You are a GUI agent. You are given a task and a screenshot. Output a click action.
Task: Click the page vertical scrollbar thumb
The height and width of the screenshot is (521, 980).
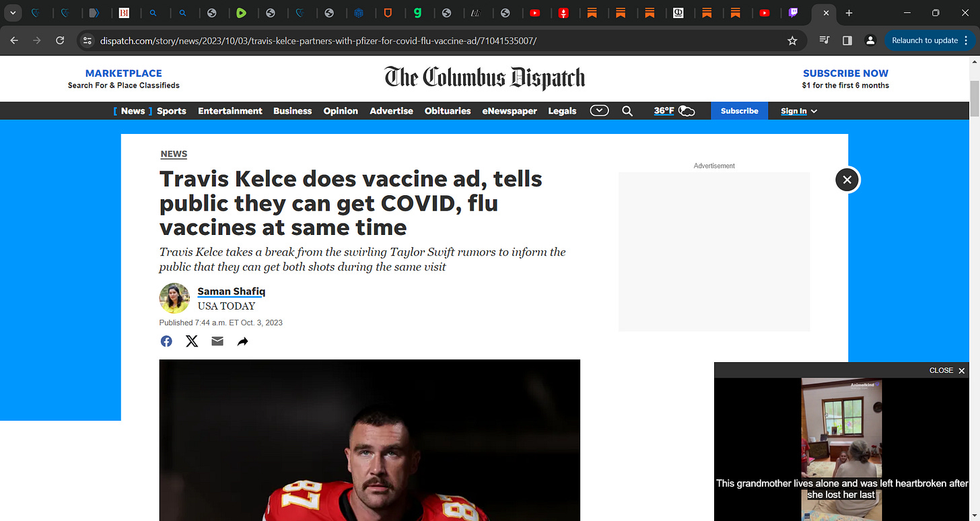(974, 99)
